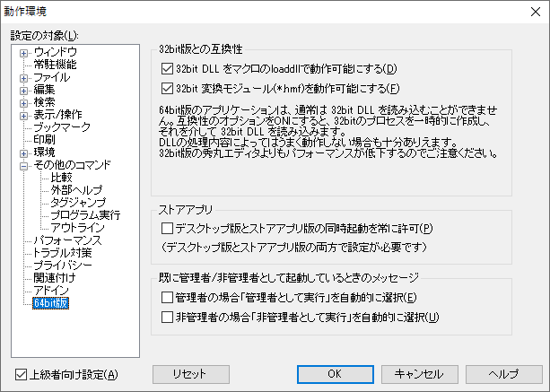Select 常駐機能 in the settings tree
Screen dimensions: 550x392
tap(55, 65)
